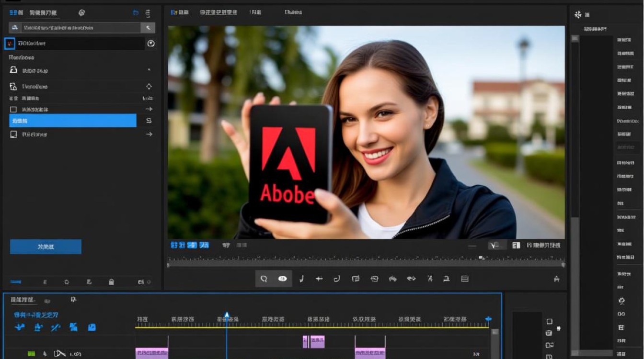The width and height of the screenshot is (644, 359).
Task: Open the small dropdown box below the preview's right side
Action: click(497, 246)
